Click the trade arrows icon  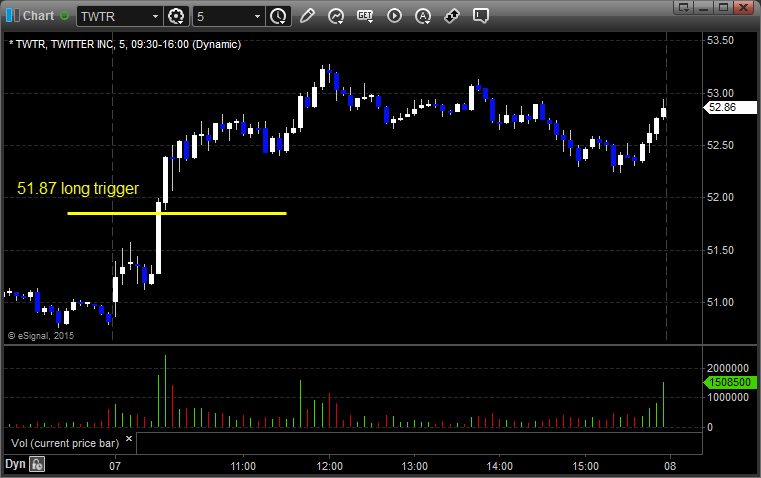pos(452,16)
